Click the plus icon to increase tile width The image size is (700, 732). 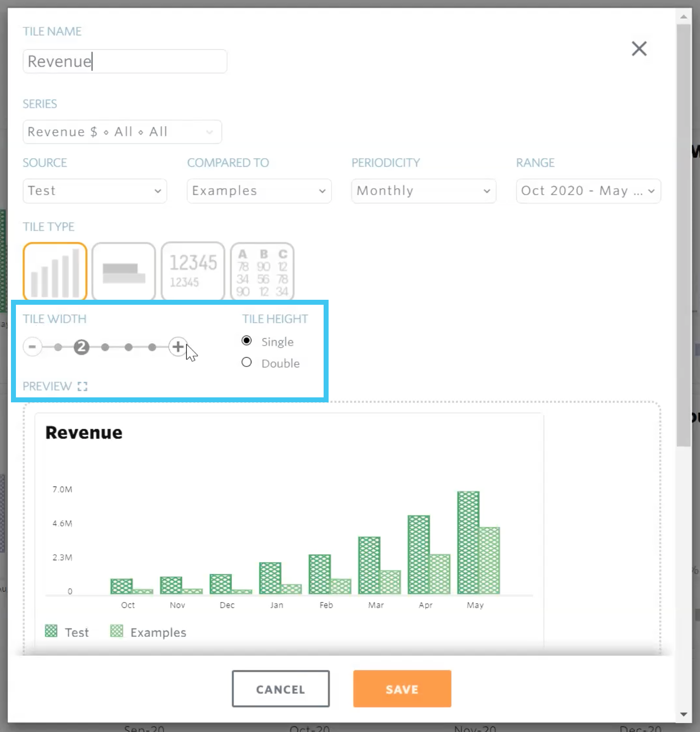pyautogui.click(x=178, y=347)
